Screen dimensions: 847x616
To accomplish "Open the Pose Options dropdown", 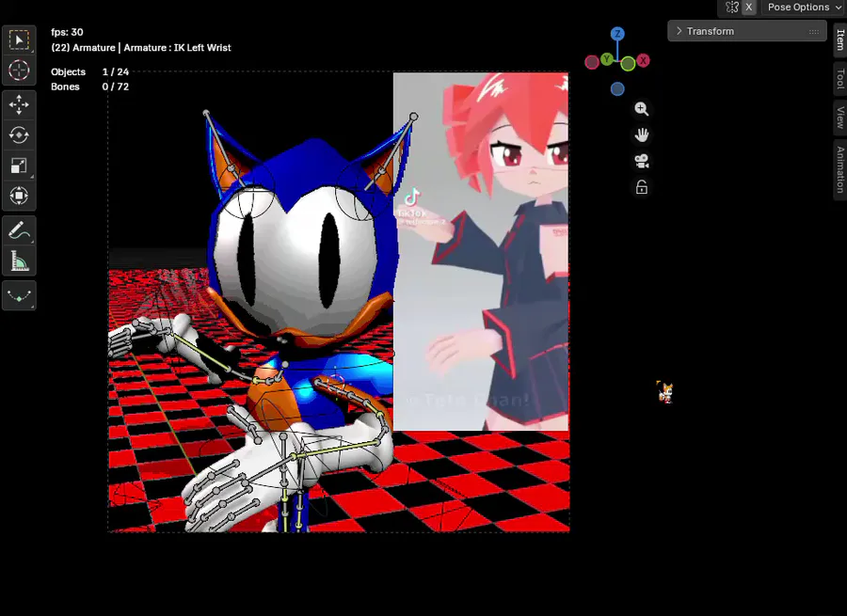I will click(x=805, y=7).
